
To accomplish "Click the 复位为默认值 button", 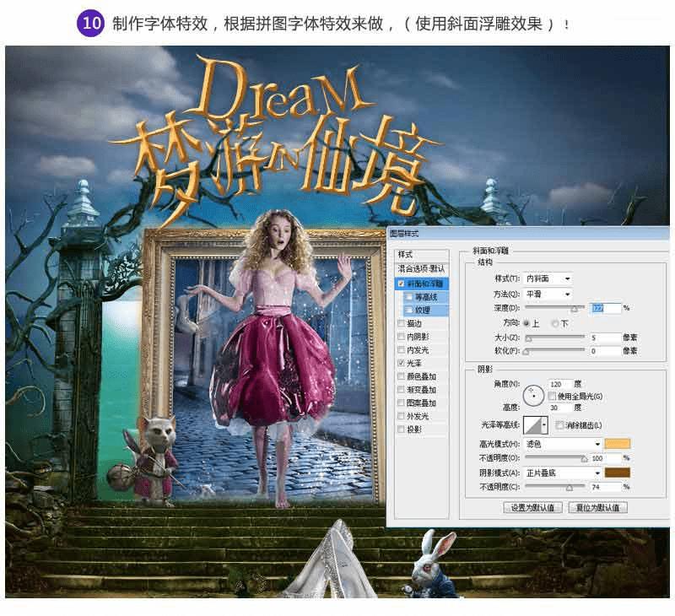I will [x=597, y=507].
